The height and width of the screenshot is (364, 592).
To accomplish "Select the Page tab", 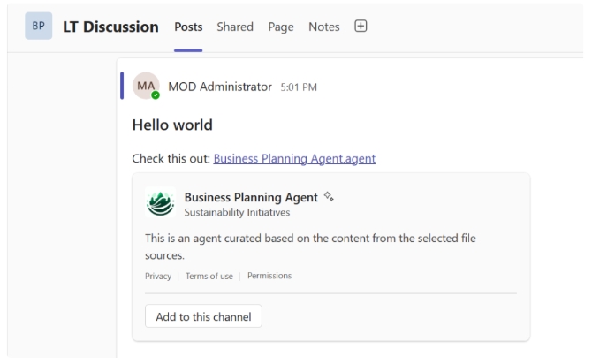I will click(x=281, y=27).
